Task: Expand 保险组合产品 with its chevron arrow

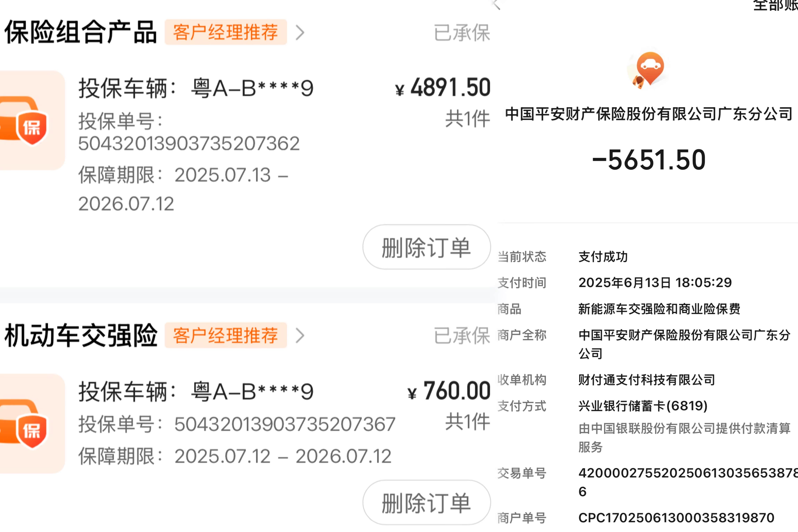Action: 300,33
